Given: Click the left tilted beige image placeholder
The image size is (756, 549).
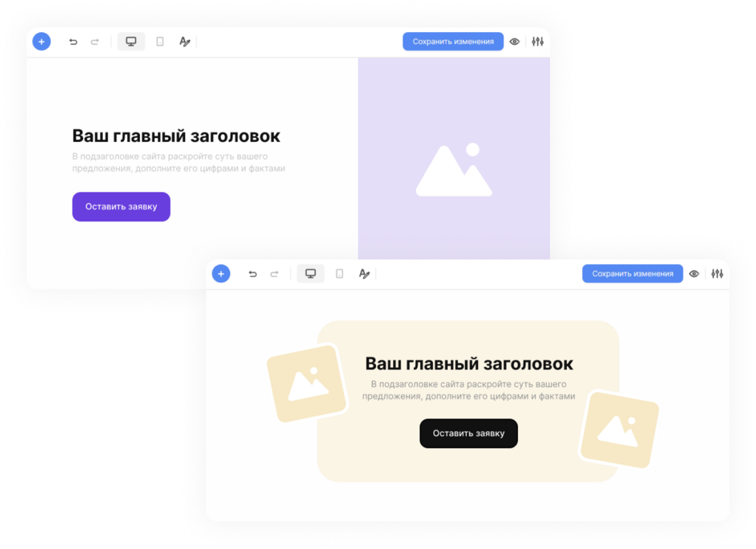Looking at the screenshot, I should (x=307, y=383).
